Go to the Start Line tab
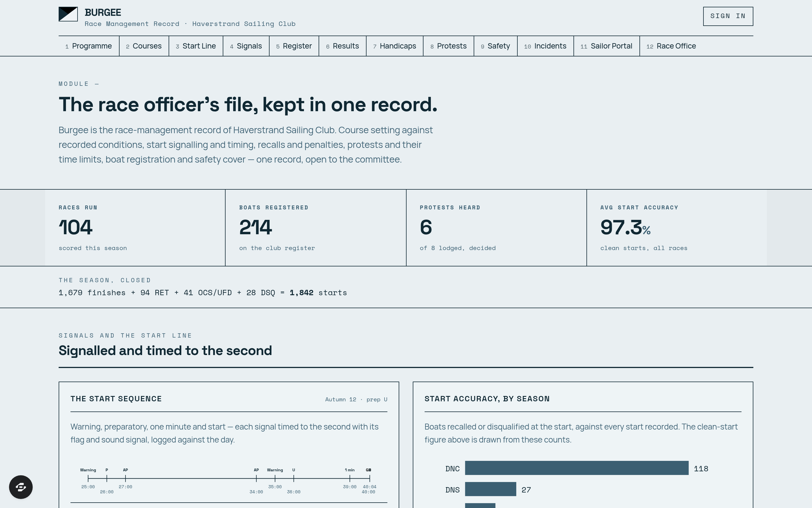This screenshot has height=508, width=812. pos(196,46)
